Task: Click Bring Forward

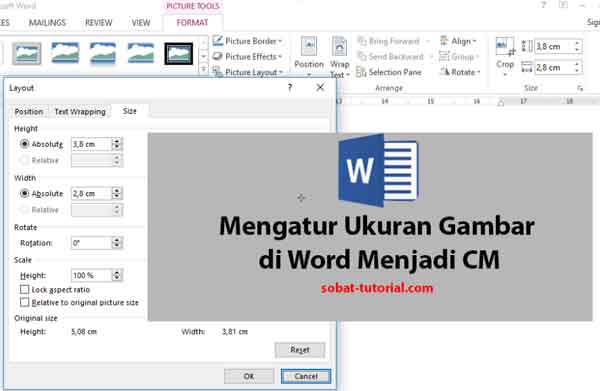Action: pos(393,41)
